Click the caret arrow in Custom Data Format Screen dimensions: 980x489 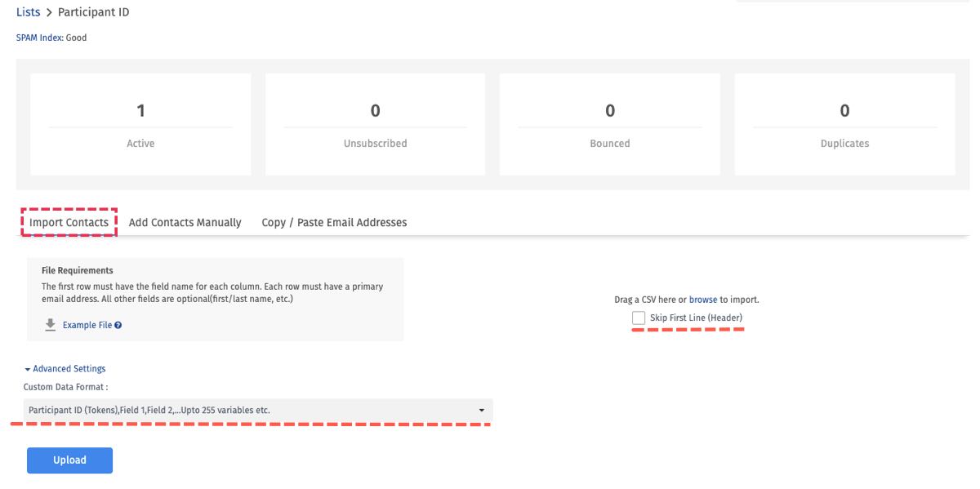481,410
